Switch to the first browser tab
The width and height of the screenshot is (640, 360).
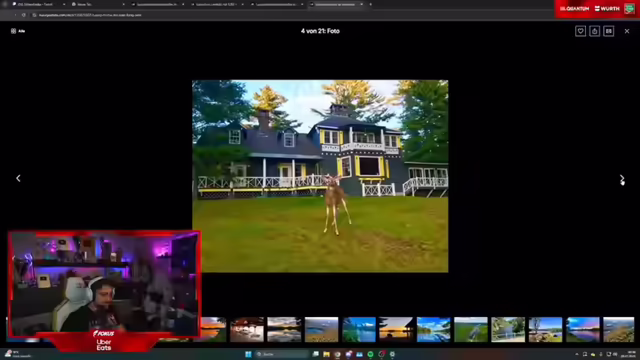pos(37,4)
